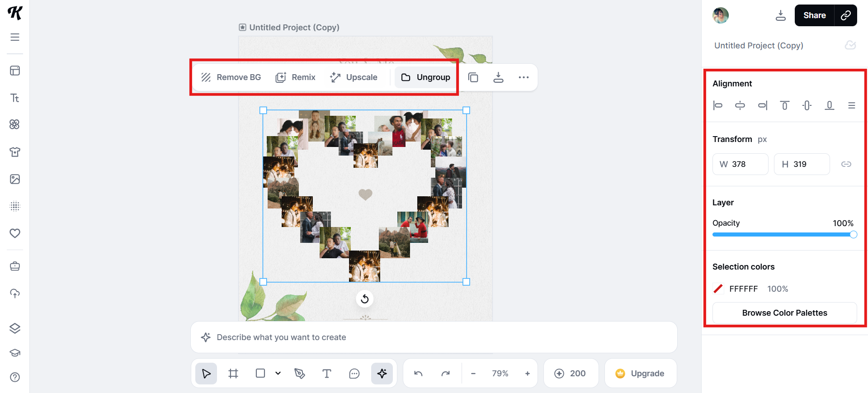This screenshot has height=393, width=868.
Task: Click the Upgrade button
Action: pyautogui.click(x=641, y=374)
